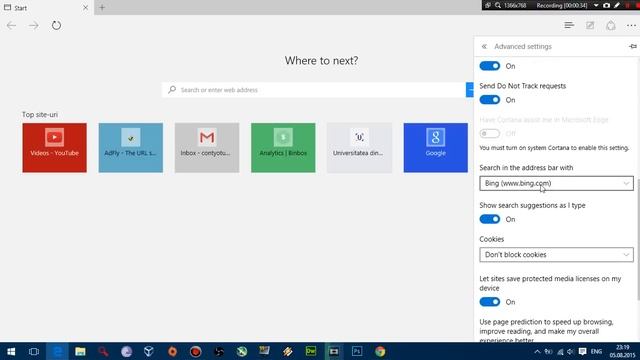Screen dimensions: 640x360
Task: Pin the Advanced settings pane
Action: click(x=633, y=47)
